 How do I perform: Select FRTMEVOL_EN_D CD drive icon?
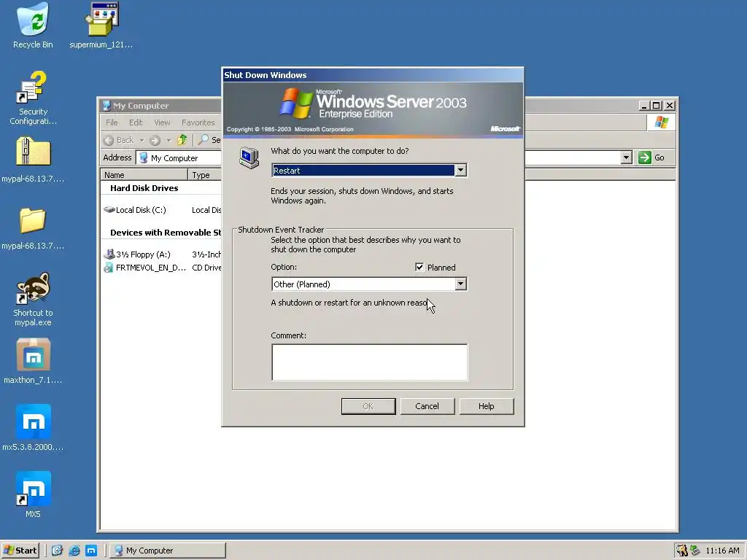click(x=109, y=268)
